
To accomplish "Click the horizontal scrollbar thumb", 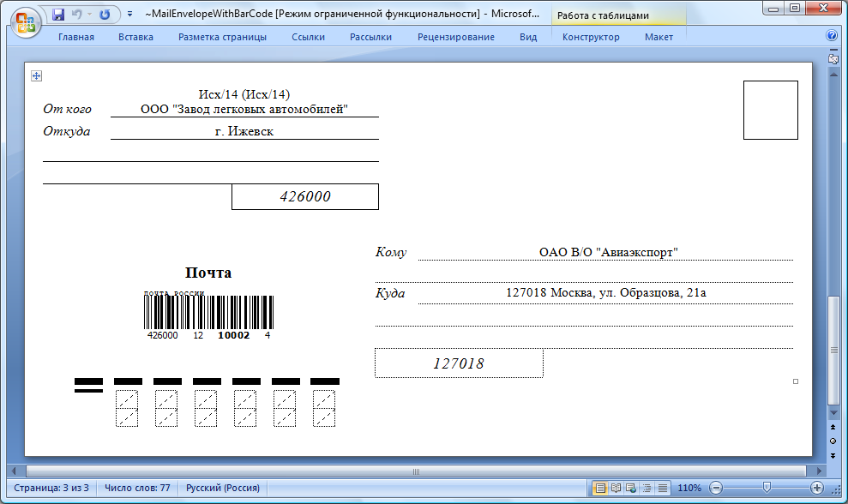I will 416,471.
